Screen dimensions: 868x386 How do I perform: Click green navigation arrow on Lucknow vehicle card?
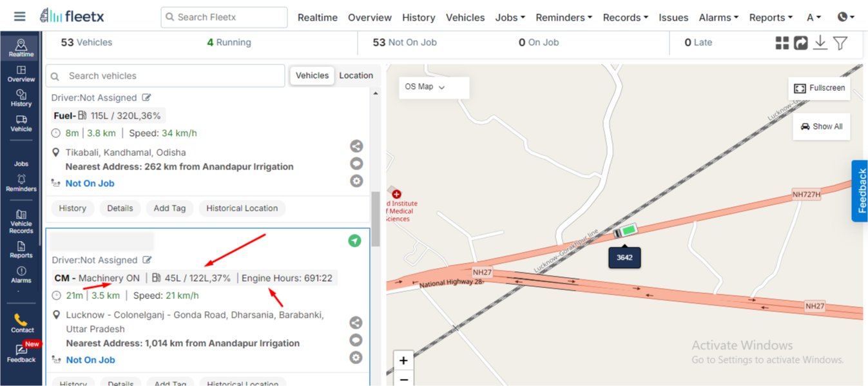pos(354,241)
